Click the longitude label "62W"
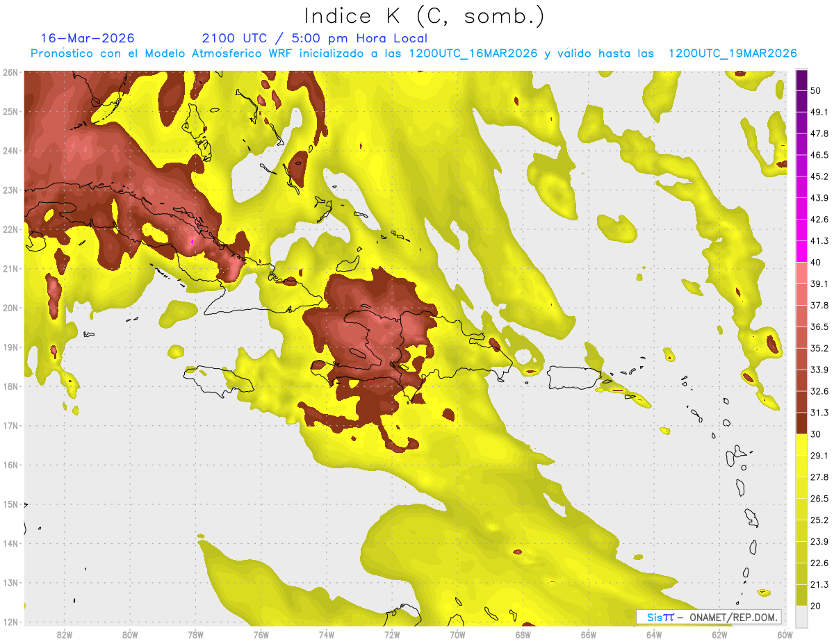The image size is (834, 644). 719,635
